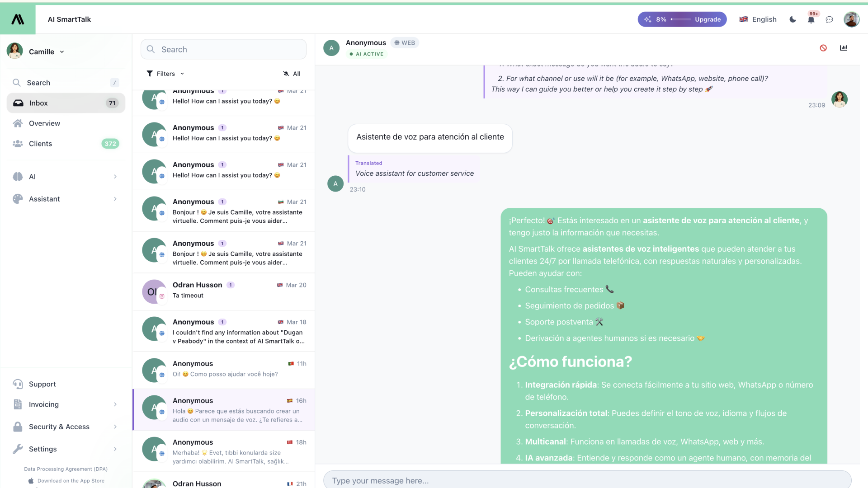Open the Anonymous 11h Portuguese conversation
The width and height of the screenshot is (868, 488).
224,371
